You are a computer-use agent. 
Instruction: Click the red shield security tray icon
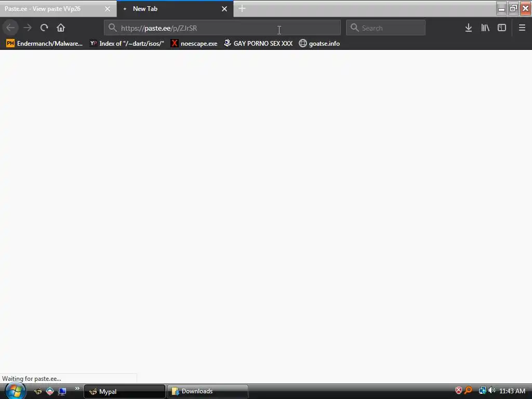[x=459, y=391]
